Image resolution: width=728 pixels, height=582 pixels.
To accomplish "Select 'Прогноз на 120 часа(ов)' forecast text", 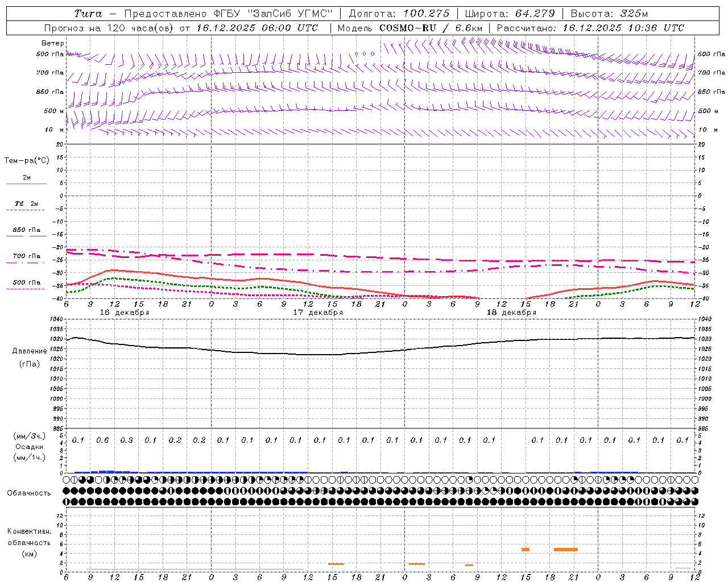I will 110,28.
